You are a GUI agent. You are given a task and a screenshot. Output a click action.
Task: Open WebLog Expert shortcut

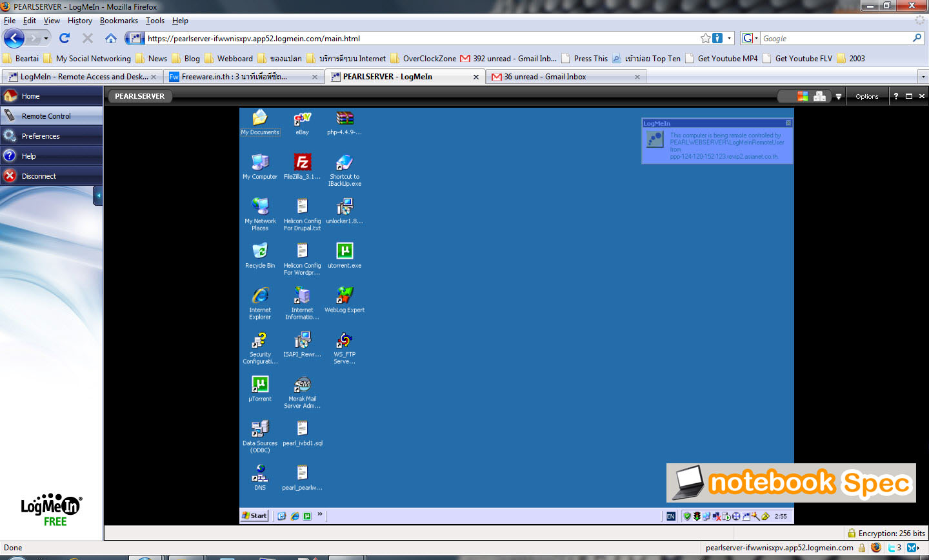tap(345, 295)
